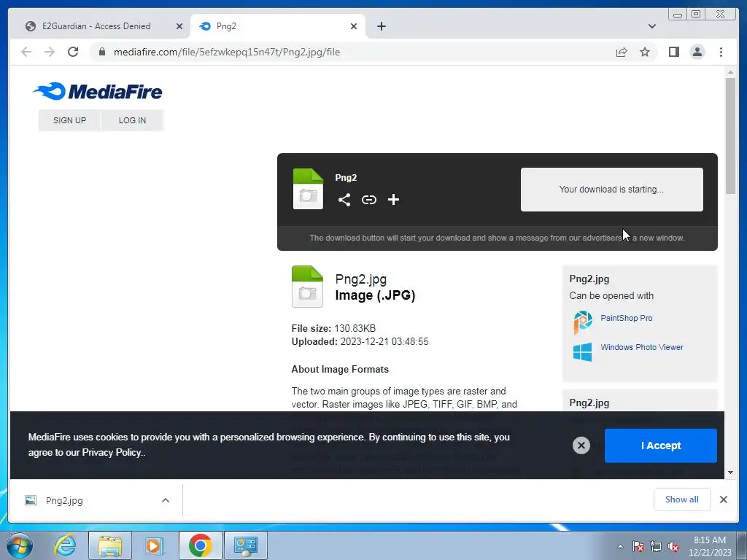Click the PaintShop Pro icon
This screenshot has width=747, height=560.
pyautogui.click(x=583, y=322)
